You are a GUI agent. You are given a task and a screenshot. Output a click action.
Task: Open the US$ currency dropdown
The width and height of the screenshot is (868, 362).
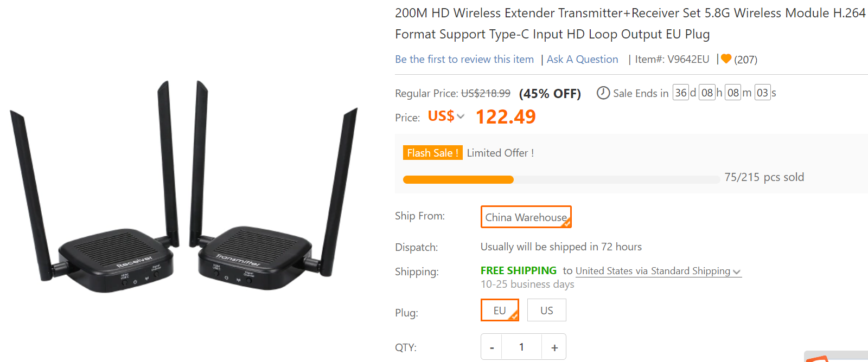click(x=446, y=116)
